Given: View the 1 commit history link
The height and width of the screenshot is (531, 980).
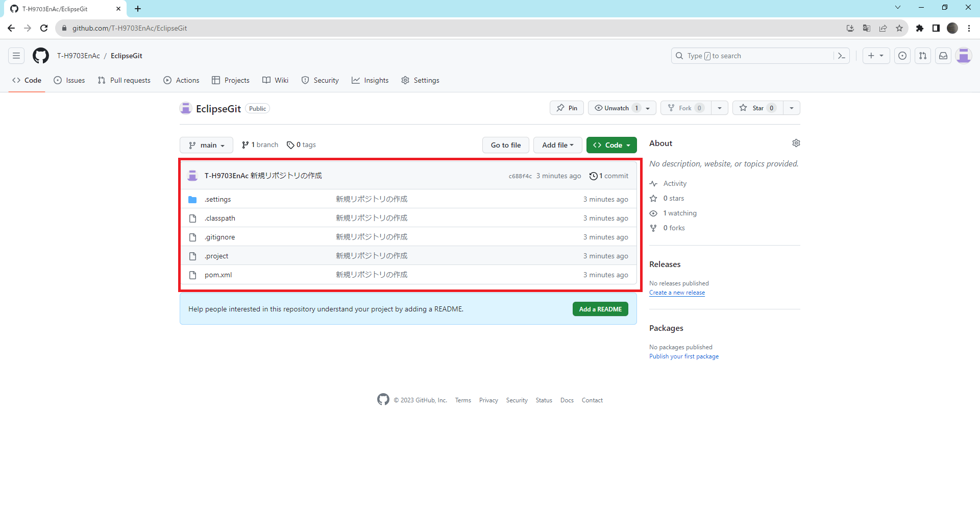Looking at the screenshot, I should coord(609,176).
